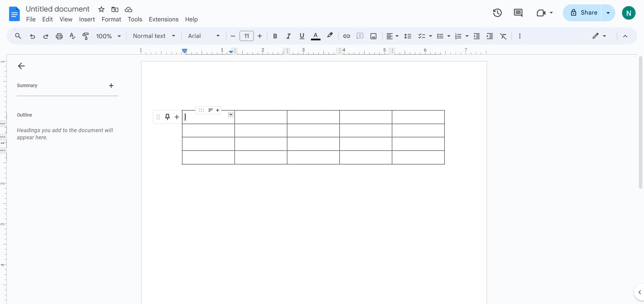The width and height of the screenshot is (644, 304).
Task: Open version history clock icon
Action: pos(497,13)
